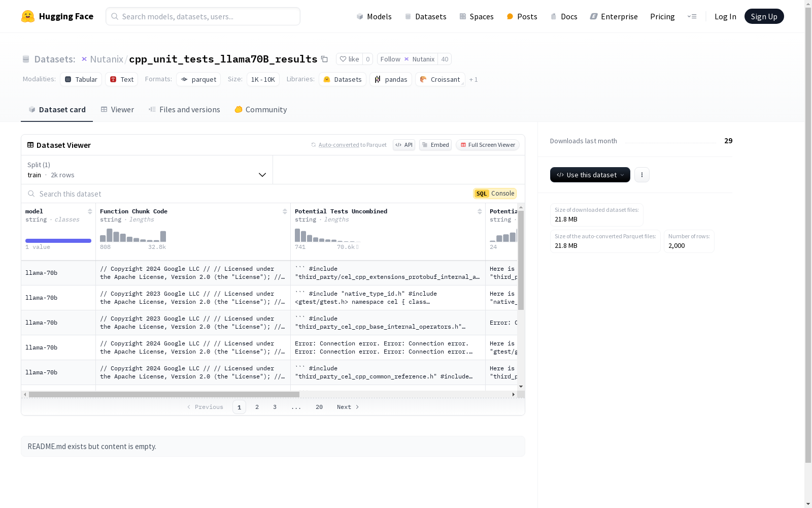Image resolution: width=812 pixels, height=508 pixels.
Task: Go to page 3 of dataset
Action: [x=275, y=407]
